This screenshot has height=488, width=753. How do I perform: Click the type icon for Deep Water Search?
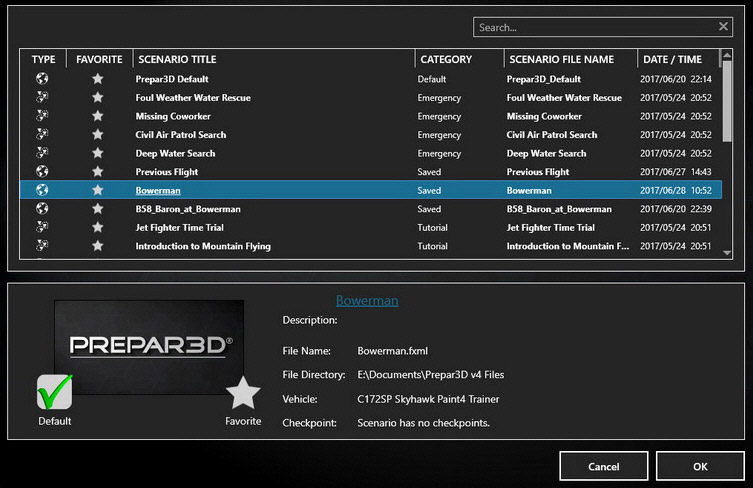tap(42, 153)
